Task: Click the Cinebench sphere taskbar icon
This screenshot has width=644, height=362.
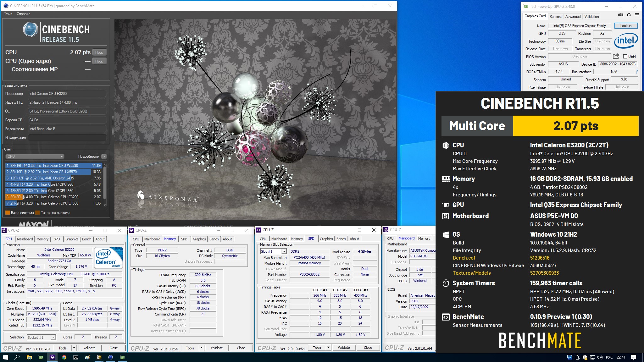Action: [111, 357]
